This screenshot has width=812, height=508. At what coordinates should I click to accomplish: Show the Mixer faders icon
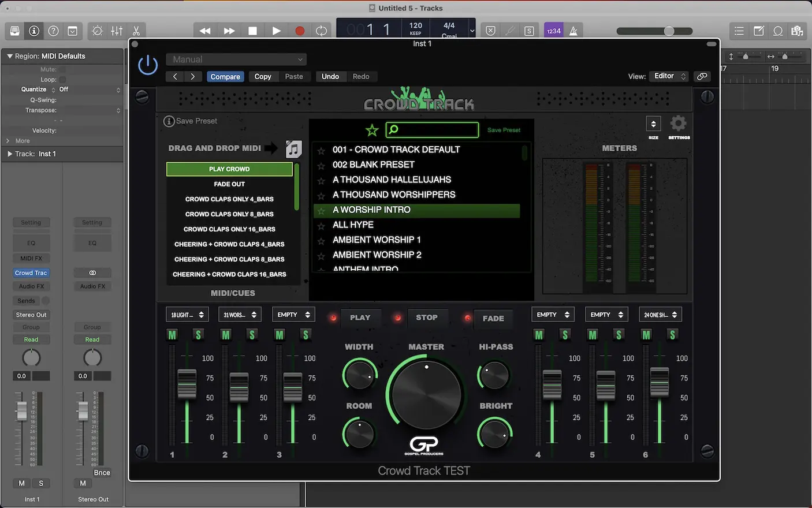click(117, 31)
